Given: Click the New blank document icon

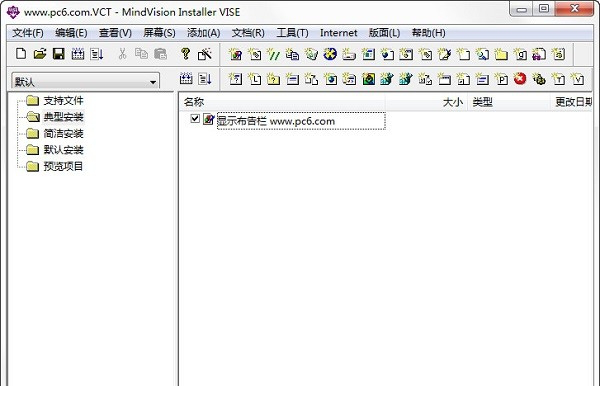Looking at the screenshot, I should tap(21, 54).
